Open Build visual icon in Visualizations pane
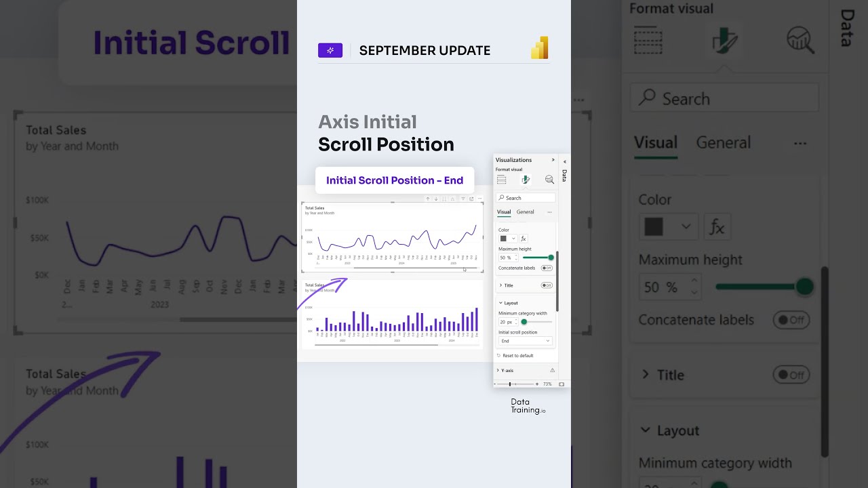This screenshot has height=488, width=868. coord(502,180)
